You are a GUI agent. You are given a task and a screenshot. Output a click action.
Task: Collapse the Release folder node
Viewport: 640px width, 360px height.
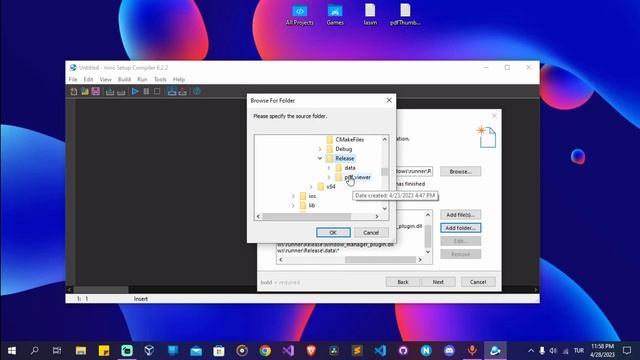(320, 158)
